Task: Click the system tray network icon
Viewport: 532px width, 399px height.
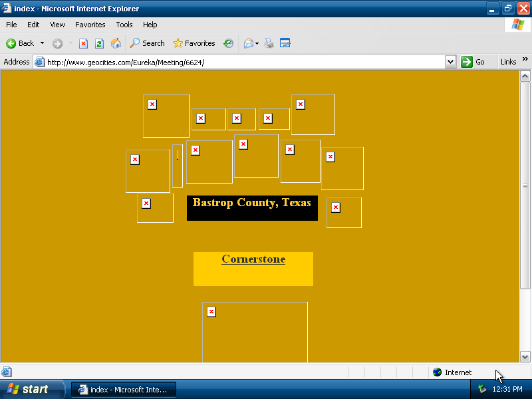Action: 481,389
